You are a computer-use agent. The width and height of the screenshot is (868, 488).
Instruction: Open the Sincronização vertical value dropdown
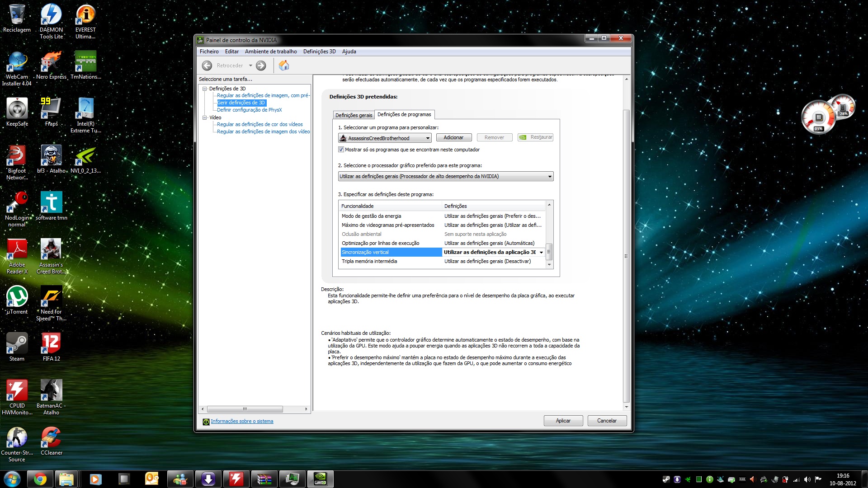(x=541, y=252)
